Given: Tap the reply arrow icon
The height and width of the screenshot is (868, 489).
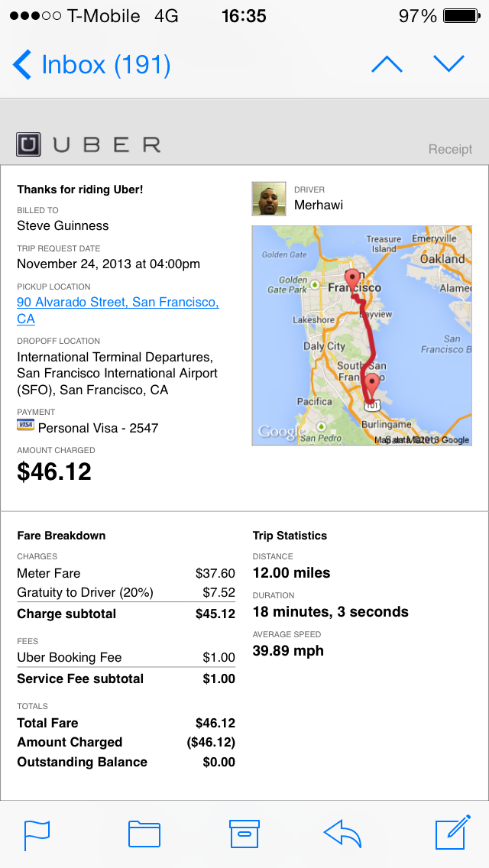Looking at the screenshot, I should pyautogui.click(x=342, y=834).
